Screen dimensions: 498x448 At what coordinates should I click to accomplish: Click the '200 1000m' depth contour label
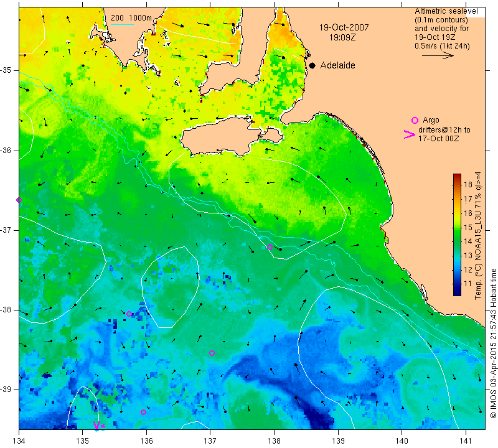coord(131,18)
